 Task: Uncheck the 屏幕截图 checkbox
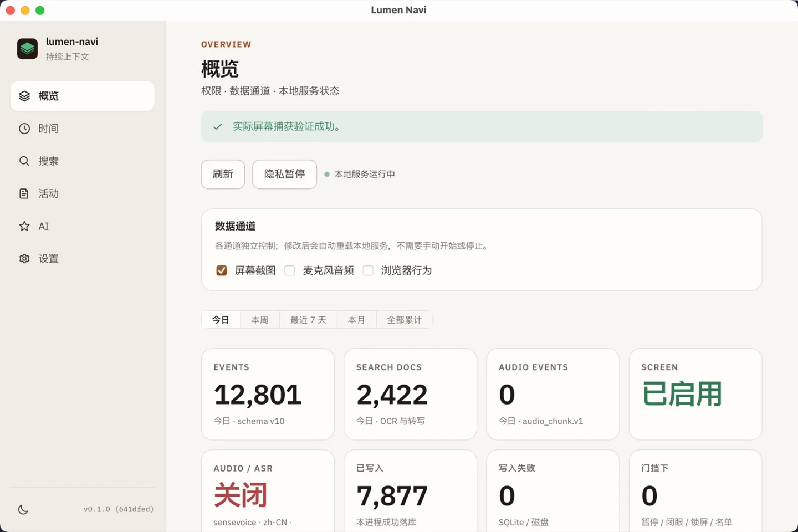pos(222,270)
